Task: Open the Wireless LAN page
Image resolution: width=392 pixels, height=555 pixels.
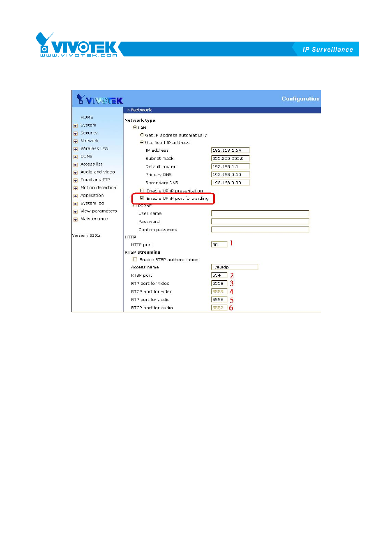Action: click(95, 148)
